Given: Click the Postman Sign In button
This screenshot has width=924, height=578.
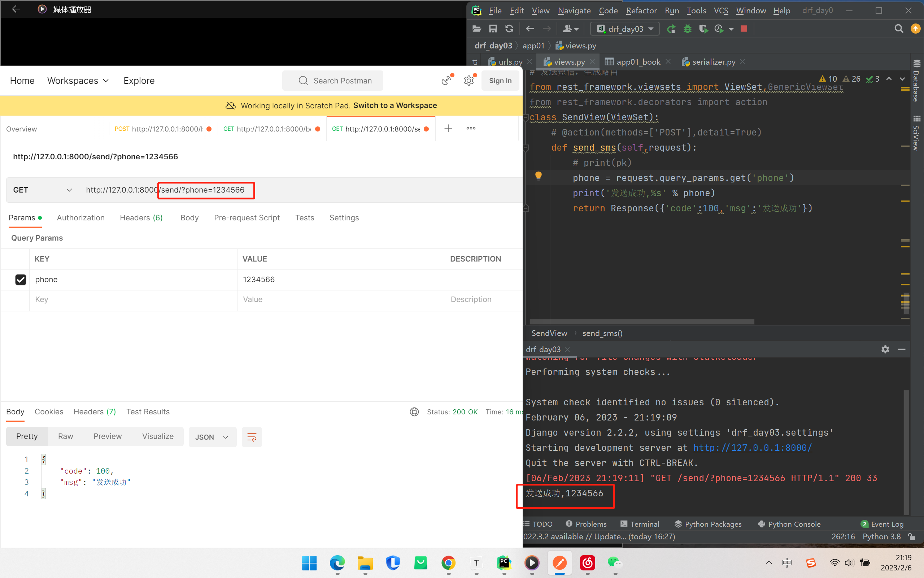Looking at the screenshot, I should (500, 81).
